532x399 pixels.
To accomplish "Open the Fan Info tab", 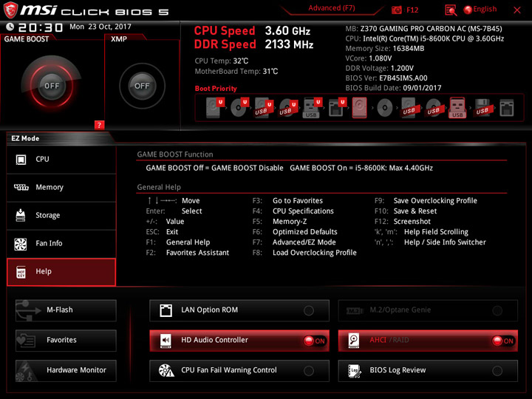I will [x=61, y=244].
